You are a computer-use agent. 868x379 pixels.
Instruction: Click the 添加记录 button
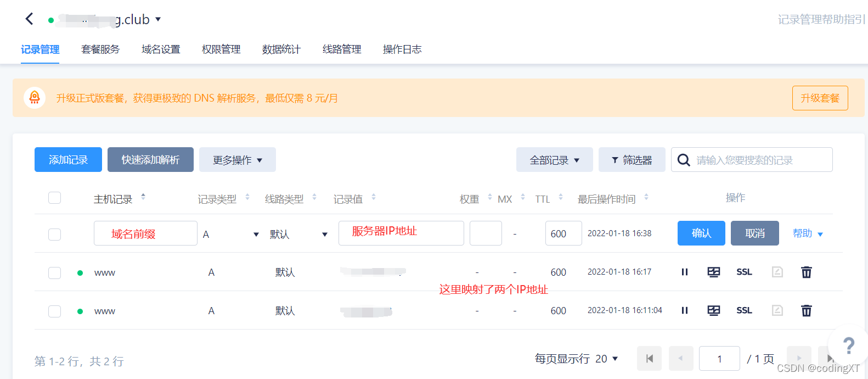click(x=68, y=160)
